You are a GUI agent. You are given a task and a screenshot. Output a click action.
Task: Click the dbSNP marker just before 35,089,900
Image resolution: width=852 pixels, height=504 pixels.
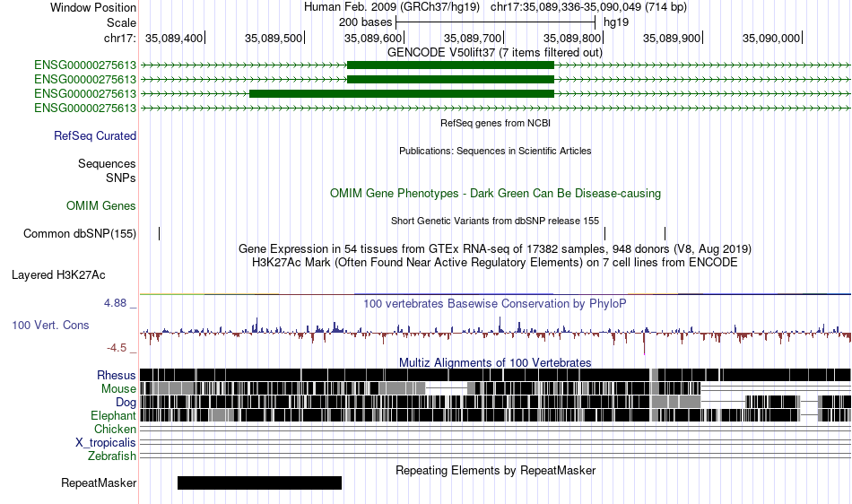[665, 233]
